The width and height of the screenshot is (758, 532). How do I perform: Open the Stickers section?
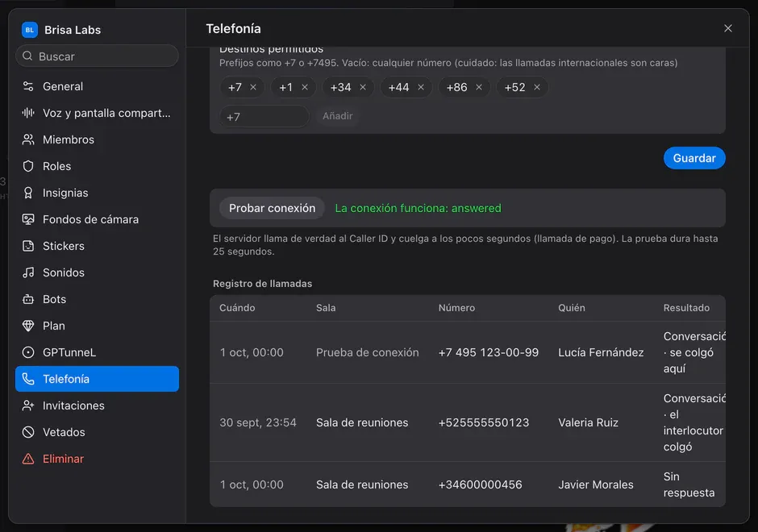point(97,246)
